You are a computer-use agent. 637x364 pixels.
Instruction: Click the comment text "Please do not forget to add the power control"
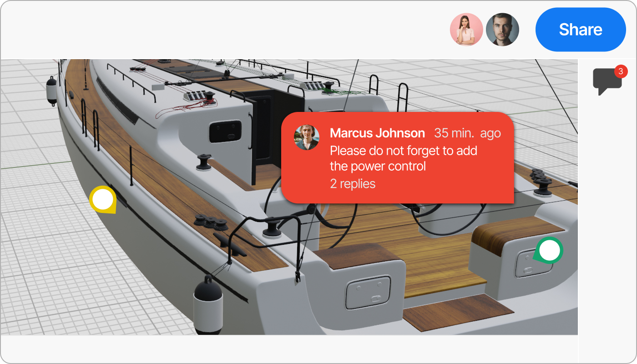(404, 158)
